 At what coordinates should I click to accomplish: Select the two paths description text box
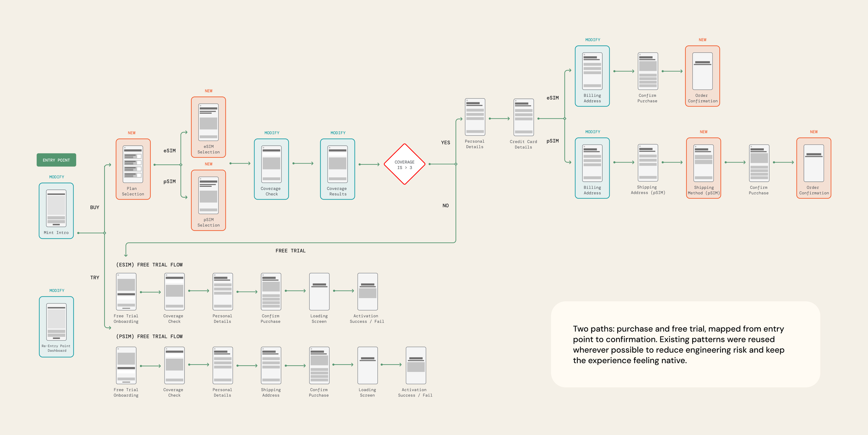click(685, 344)
